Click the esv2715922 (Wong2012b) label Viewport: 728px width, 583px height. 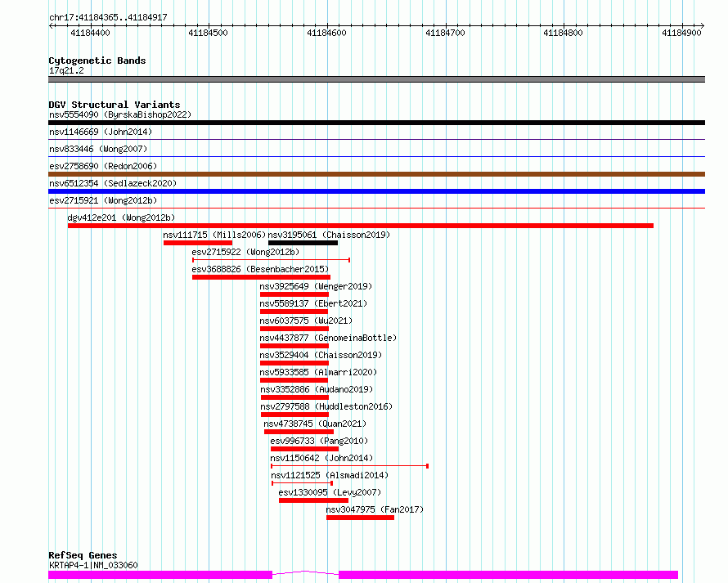coord(245,252)
